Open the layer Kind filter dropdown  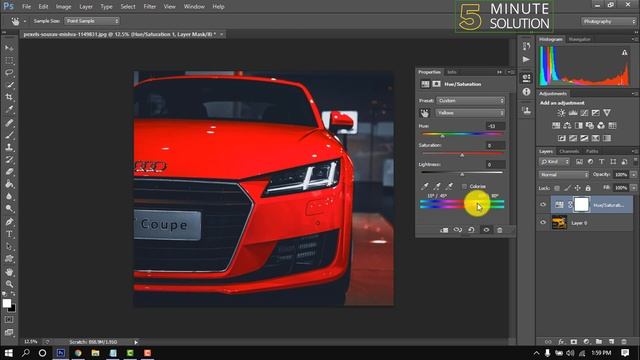(555, 162)
